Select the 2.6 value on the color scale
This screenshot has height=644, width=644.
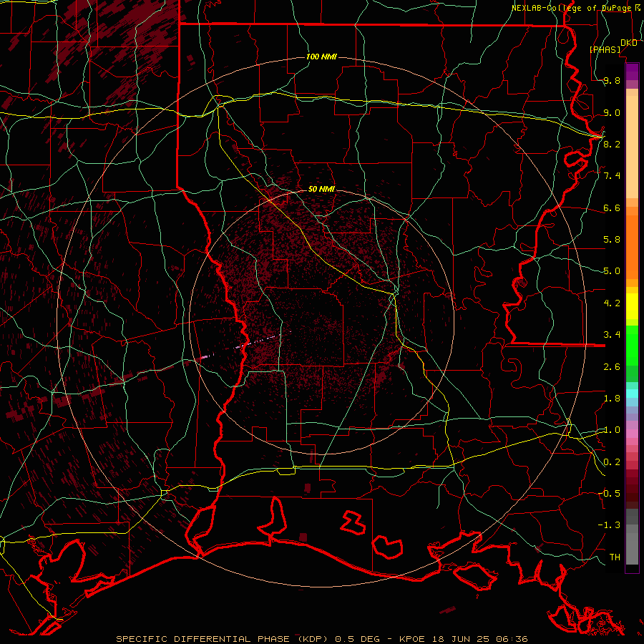[612, 367]
